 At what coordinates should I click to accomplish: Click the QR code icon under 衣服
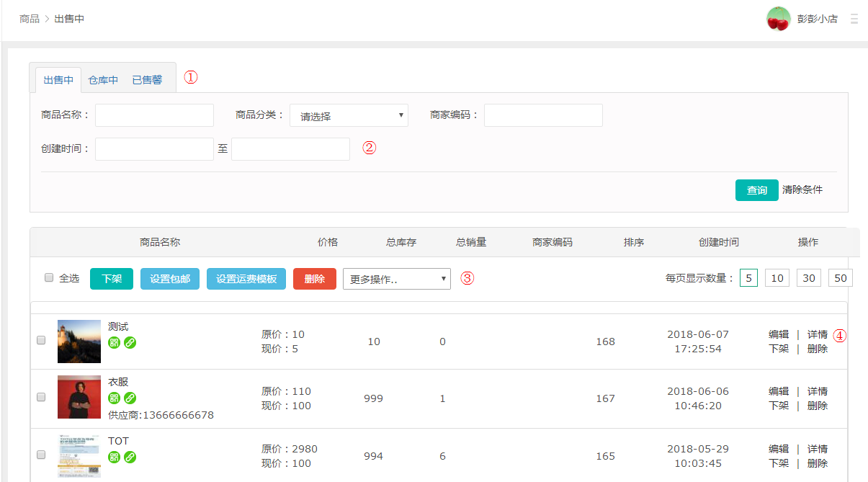pos(114,398)
